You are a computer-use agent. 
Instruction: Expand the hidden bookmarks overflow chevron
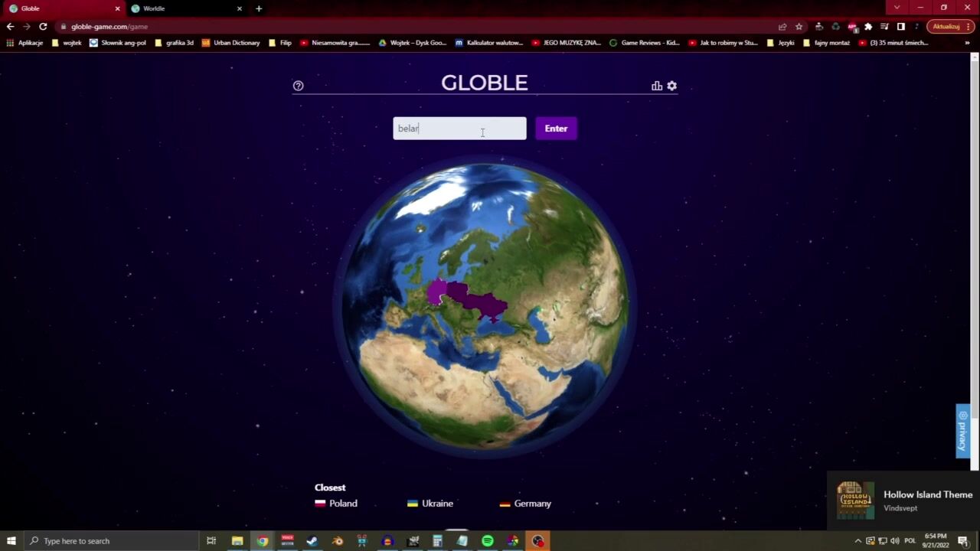(x=967, y=43)
